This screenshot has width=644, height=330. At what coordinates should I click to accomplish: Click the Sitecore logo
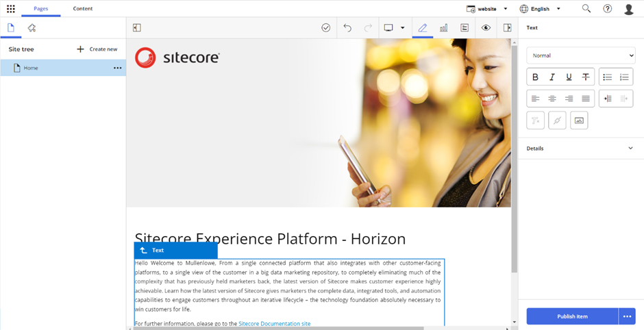pos(177,58)
